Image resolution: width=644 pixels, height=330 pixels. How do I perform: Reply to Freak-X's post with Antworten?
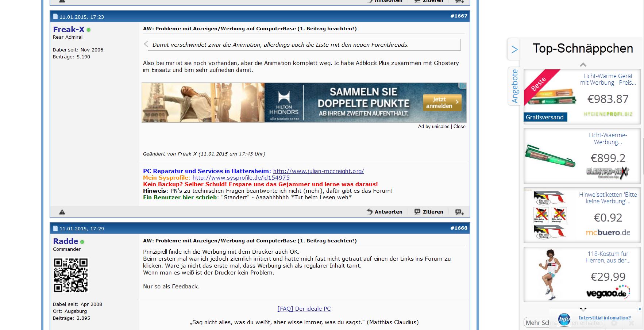[x=385, y=212]
